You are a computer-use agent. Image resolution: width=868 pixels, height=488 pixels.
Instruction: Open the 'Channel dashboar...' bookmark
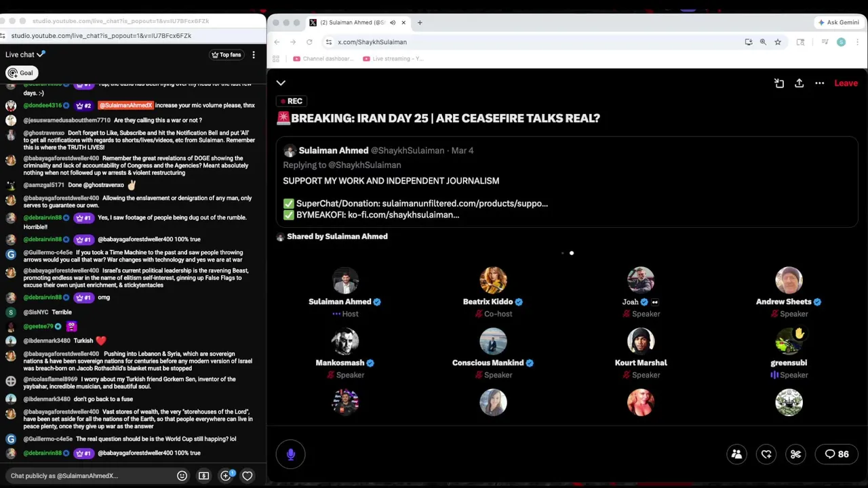(x=323, y=59)
